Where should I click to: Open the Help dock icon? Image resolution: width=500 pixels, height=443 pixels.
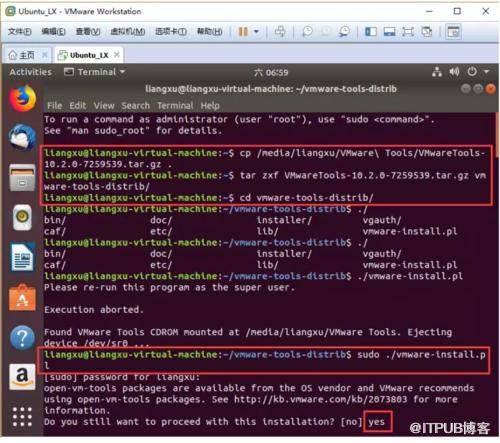click(22, 338)
